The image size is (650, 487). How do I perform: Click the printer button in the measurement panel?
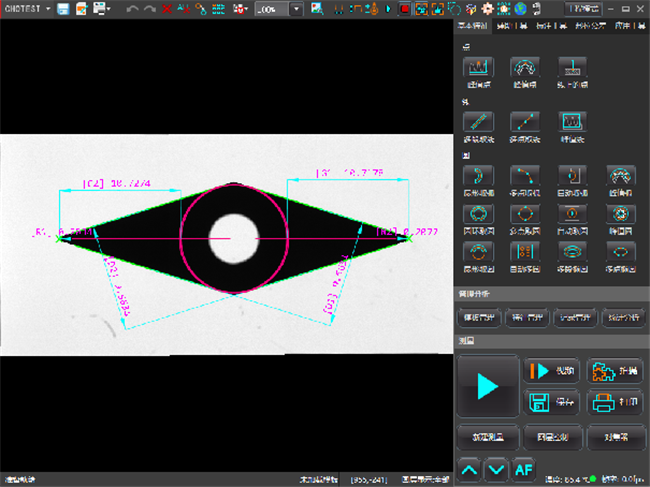(614, 402)
